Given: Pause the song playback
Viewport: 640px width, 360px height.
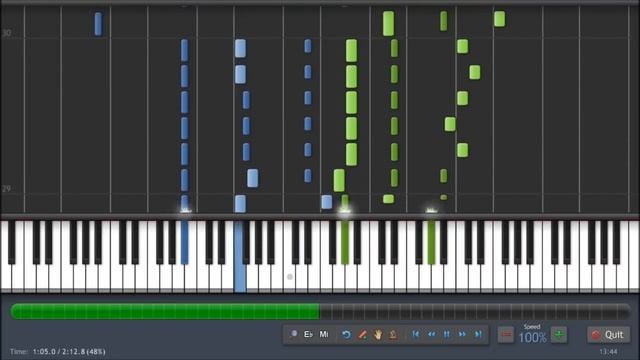Looking at the screenshot, I should tap(447, 334).
